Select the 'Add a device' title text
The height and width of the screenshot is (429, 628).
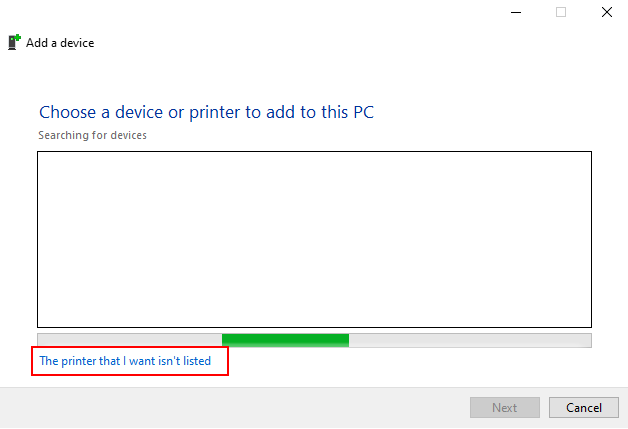(60, 43)
